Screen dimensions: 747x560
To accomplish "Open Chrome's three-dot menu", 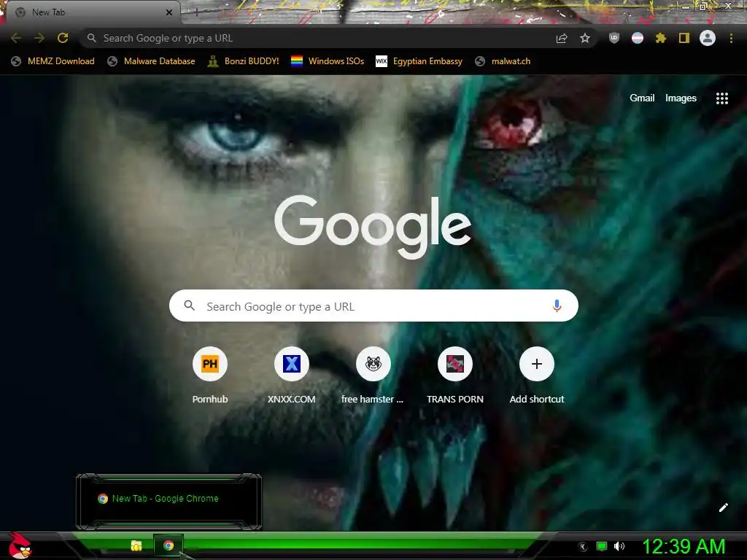I will (x=731, y=38).
